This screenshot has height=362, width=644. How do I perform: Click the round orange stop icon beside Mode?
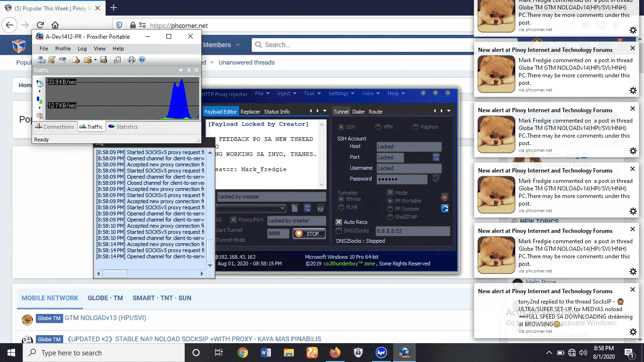coord(444,197)
